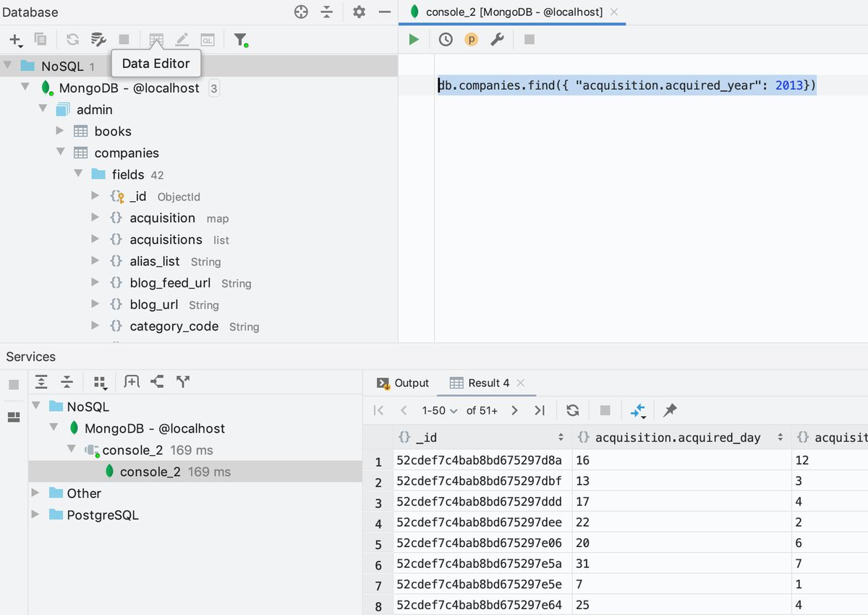This screenshot has width=868, height=615.
Task: Click the Services branching arrows icon
Action: pos(183,381)
